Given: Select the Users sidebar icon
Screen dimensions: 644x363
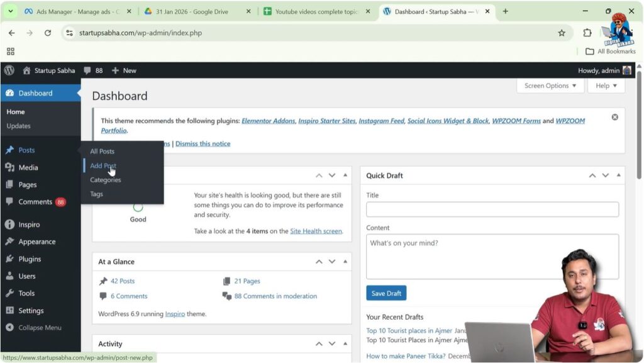Looking at the screenshot, I should point(9,276).
